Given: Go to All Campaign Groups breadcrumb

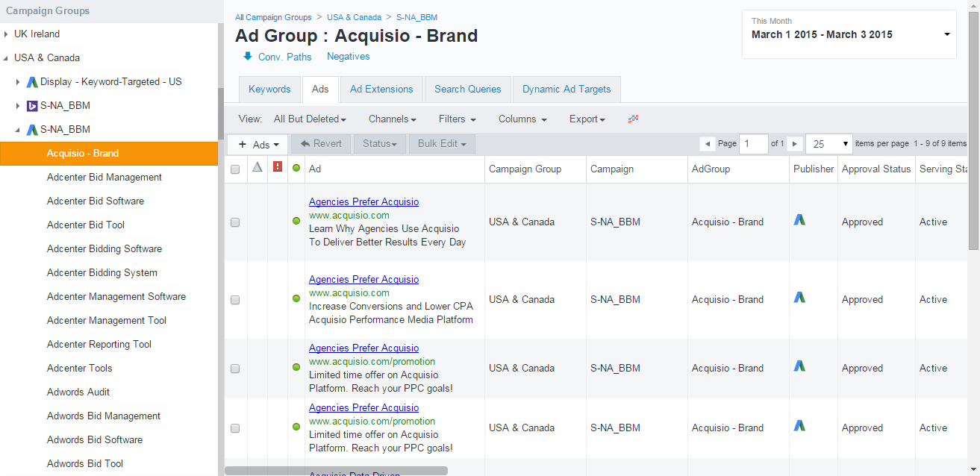Looking at the screenshot, I should click(x=273, y=17).
